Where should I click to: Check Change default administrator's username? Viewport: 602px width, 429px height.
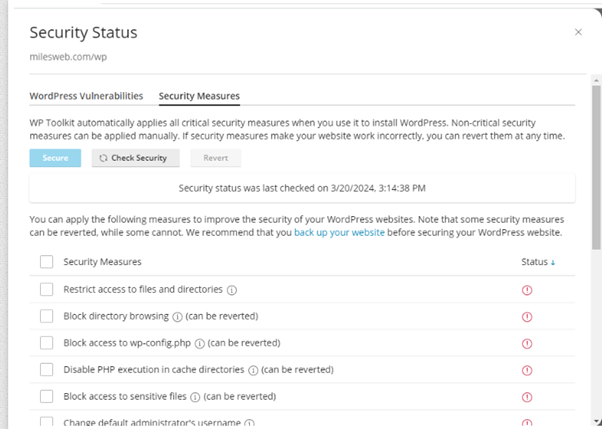(x=46, y=422)
